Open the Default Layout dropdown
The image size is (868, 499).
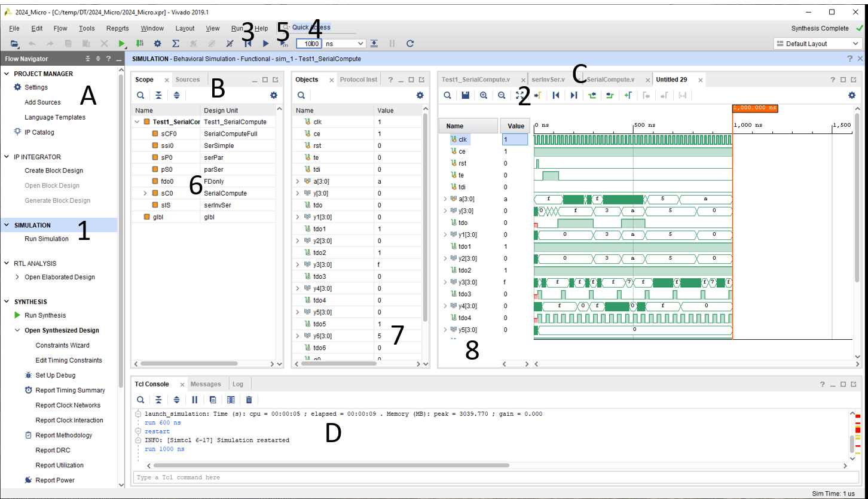[x=817, y=44]
